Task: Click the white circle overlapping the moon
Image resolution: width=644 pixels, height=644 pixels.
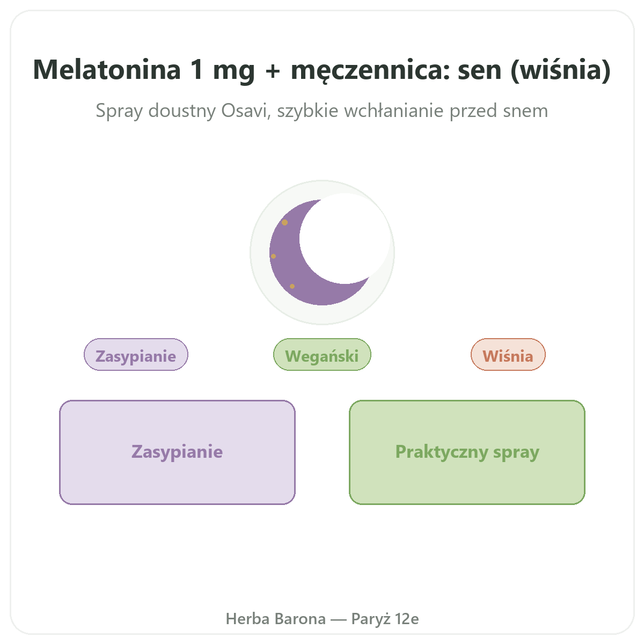Action: (345, 238)
